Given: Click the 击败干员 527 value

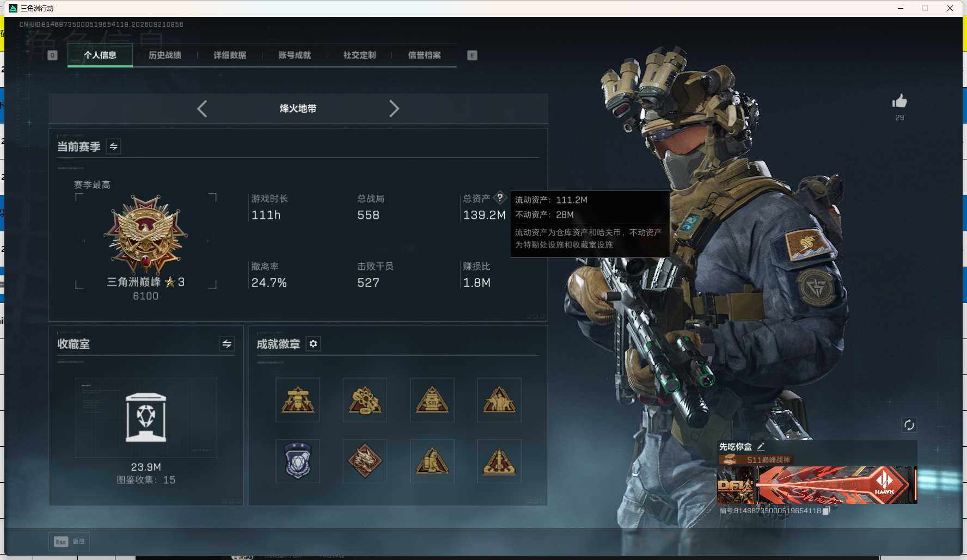Looking at the screenshot, I should (x=369, y=282).
